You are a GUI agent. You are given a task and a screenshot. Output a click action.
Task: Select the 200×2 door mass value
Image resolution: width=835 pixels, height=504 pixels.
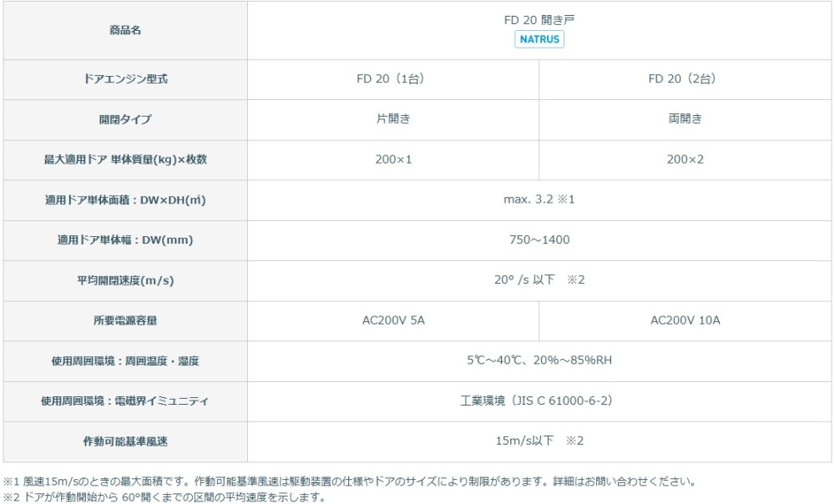[686, 159]
